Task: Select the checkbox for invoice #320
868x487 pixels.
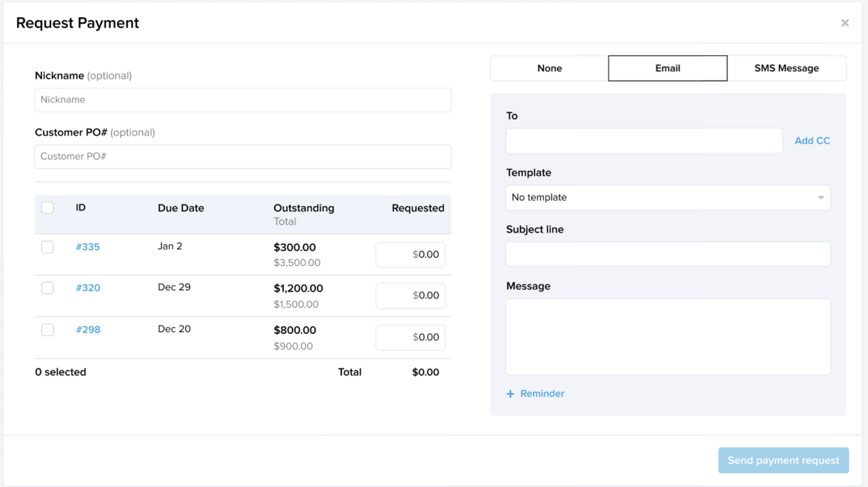Action: coord(47,288)
